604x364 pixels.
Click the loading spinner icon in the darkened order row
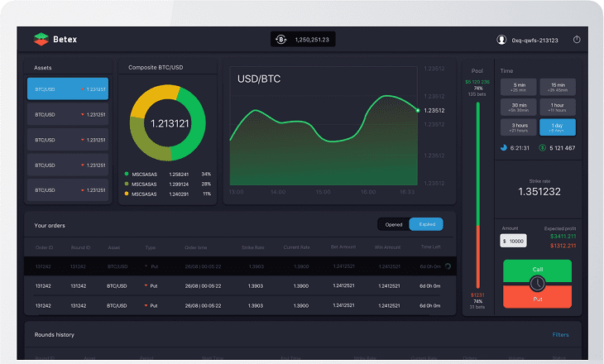(x=448, y=266)
